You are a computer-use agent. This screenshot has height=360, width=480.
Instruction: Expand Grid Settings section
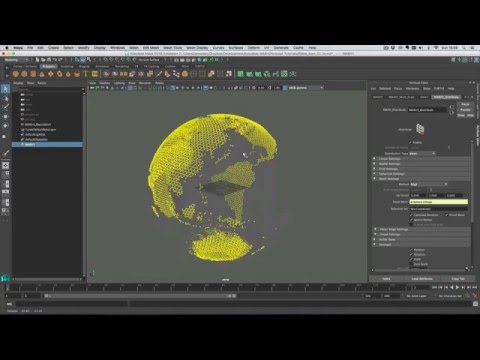click(x=421, y=169)
